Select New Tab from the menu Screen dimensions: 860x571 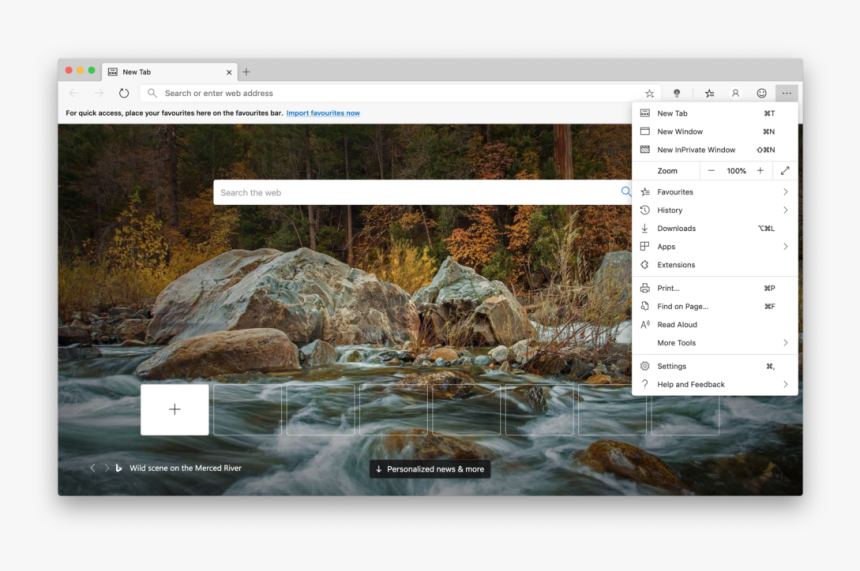(x=715, y=114)
